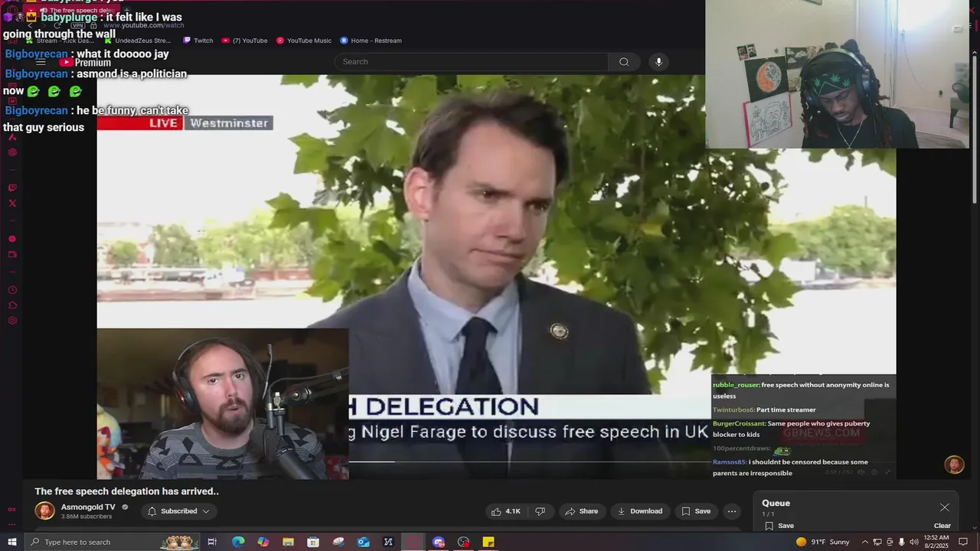Open the taskbar volume speaker icon
Image resolution: width=980 pixels, height=551 pixels.
913,542
